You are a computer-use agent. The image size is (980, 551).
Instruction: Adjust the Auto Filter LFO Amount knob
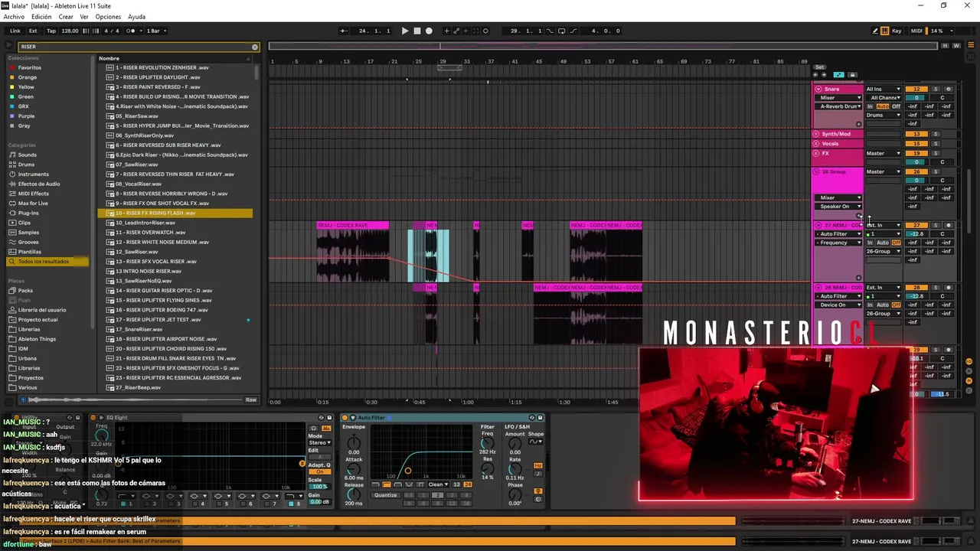tap(514, 442)
